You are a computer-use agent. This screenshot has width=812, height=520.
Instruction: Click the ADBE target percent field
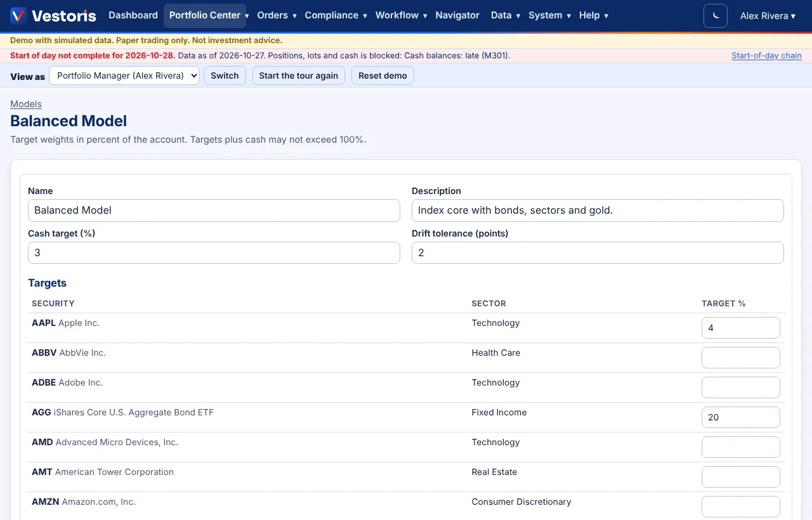click(740, 387)
